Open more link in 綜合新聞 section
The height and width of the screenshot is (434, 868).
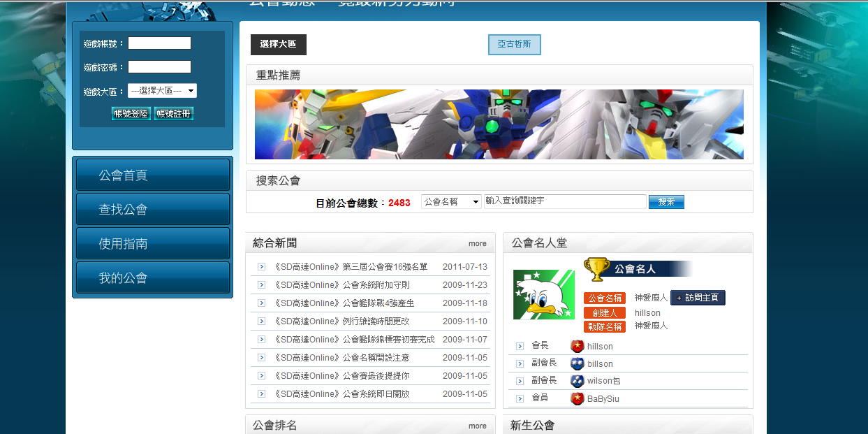[x=478, y=244]
